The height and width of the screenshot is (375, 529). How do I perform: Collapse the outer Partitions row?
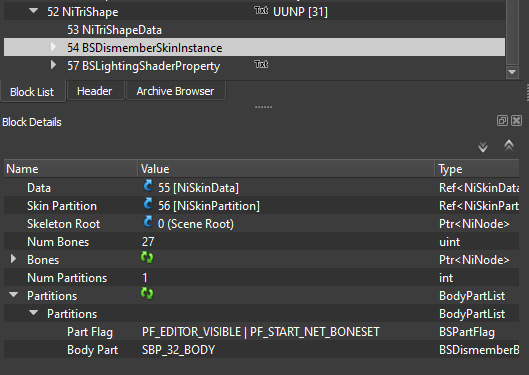(x=13, y=295)
